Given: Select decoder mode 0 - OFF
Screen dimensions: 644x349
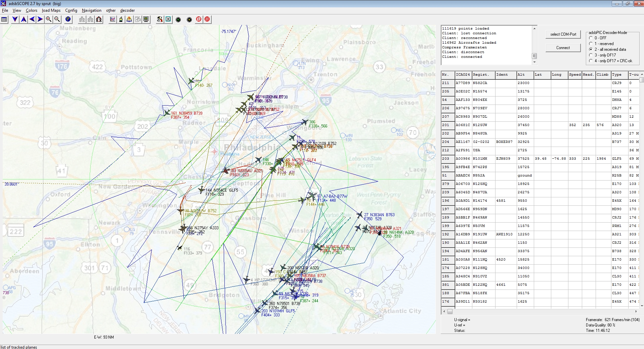Looking at the screenshot, I should tap(591, 38).
